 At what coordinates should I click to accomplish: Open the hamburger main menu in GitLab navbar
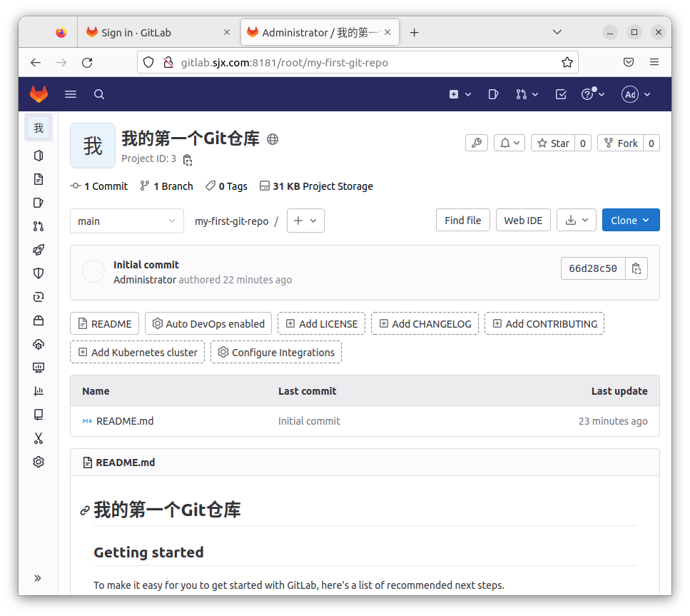click(x=71, y=94)
